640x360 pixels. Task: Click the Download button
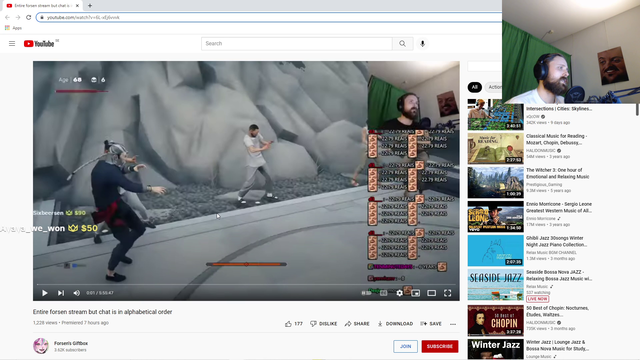(x=395, y=324)
